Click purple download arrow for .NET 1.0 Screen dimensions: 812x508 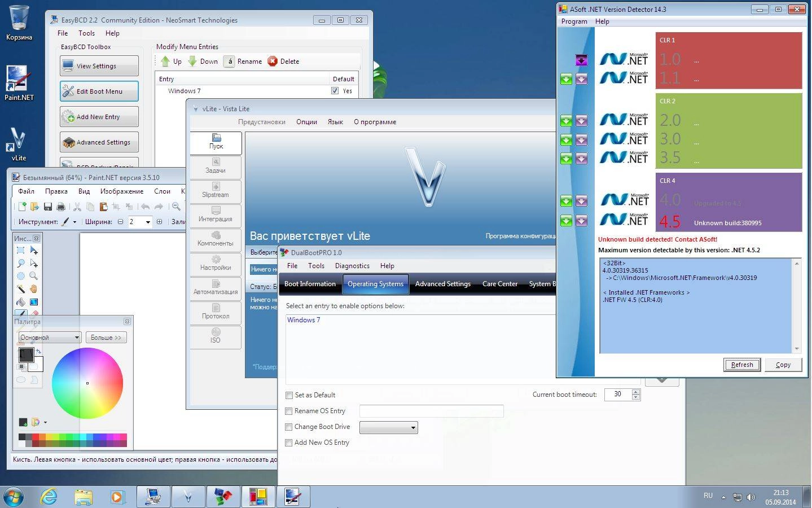(x=582, y=59)
